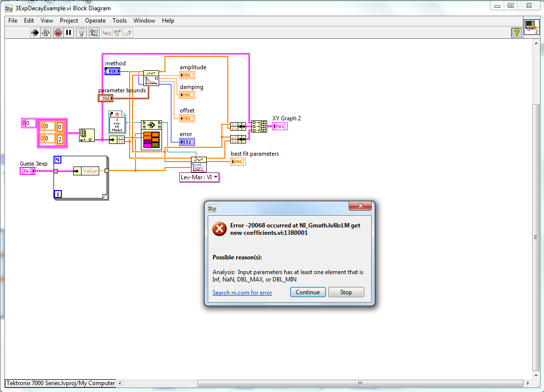Toggle Highlight Execution lightbulb
The width and height of the screenshot is (544, 392).
tap(82, 32)
